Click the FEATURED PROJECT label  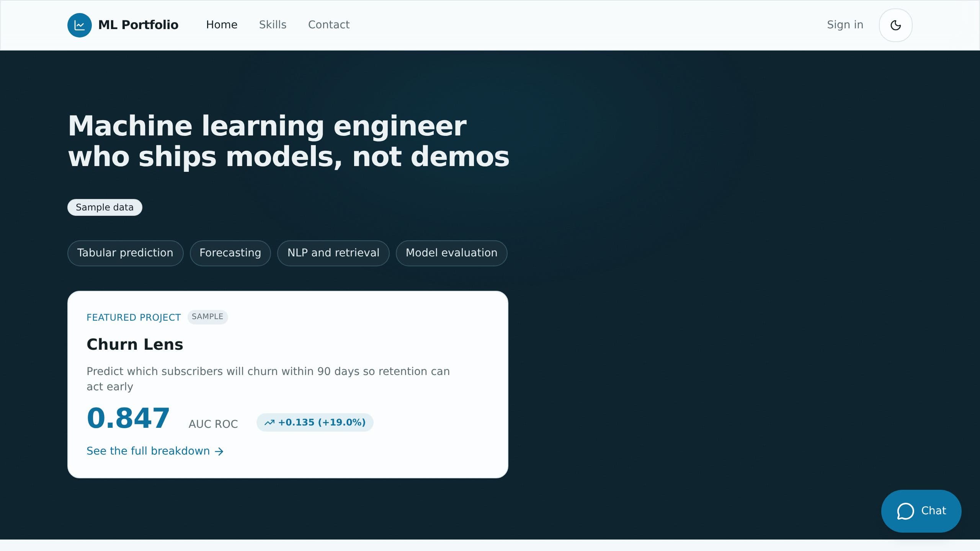click(134, 318)
